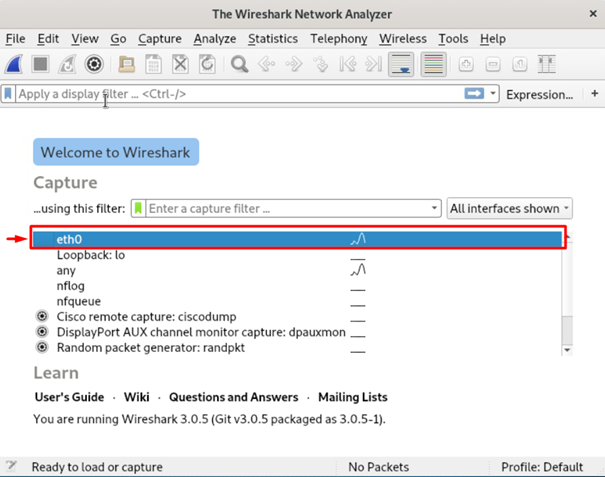The height and width of the screenshot is (477, 605).
Task: Click the capture filter input field
Action: point(287,208)
